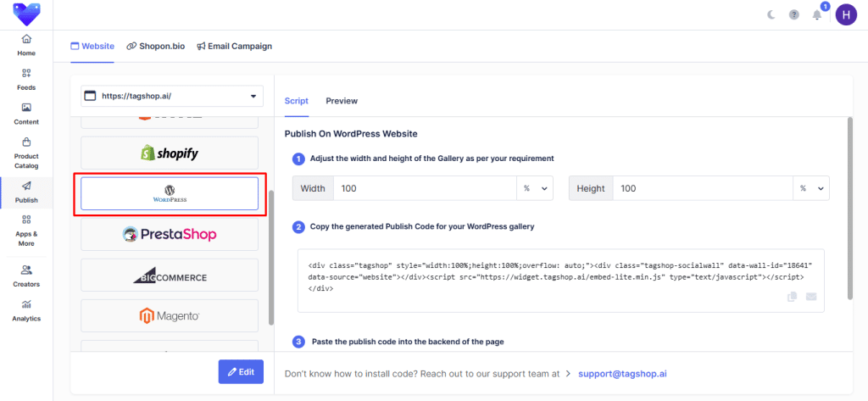868x401 pixels.
Task: Email the code using envelope icon
Action: point(811,297)
